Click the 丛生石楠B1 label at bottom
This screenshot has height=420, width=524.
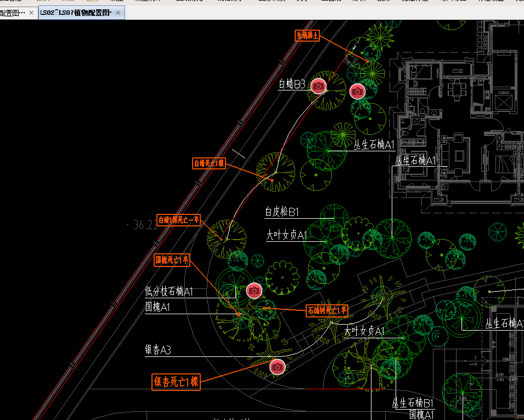click(x=413, y=404)
